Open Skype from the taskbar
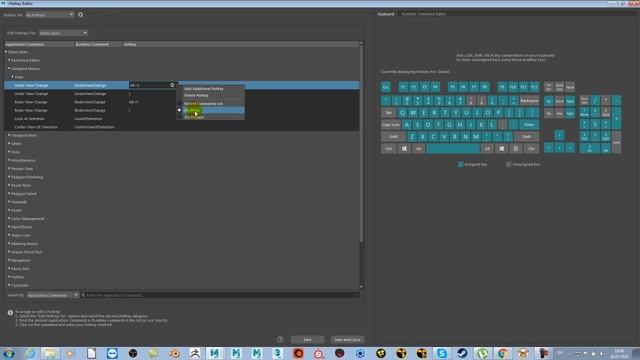This screenshot has height=360, width=640. pos(441,353)
